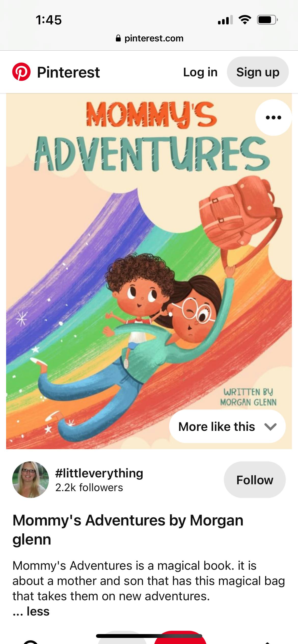Image resolution: width=298 pixels, height=644 pixels.
Task: View the 2.2k followers count
Action: point(89,488)
